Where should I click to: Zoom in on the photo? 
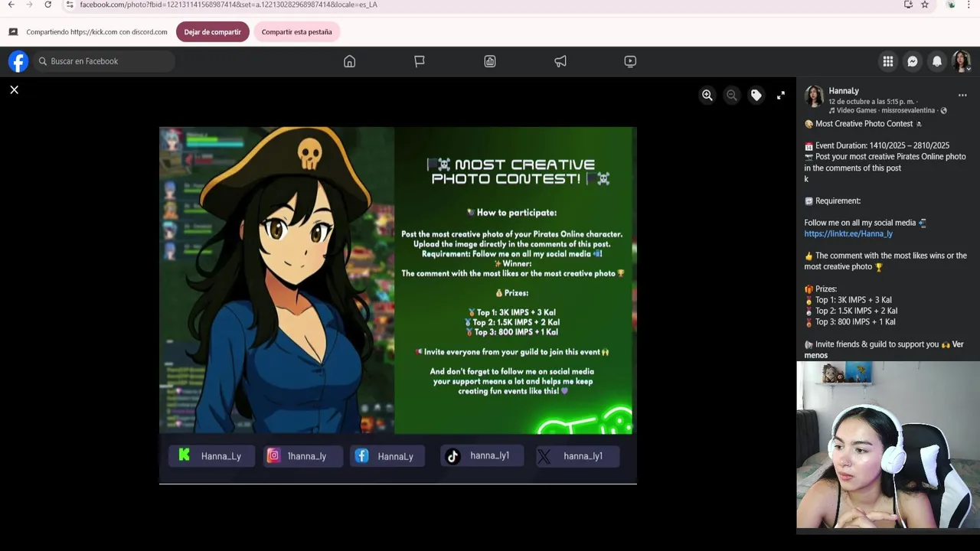pos(707,95)
